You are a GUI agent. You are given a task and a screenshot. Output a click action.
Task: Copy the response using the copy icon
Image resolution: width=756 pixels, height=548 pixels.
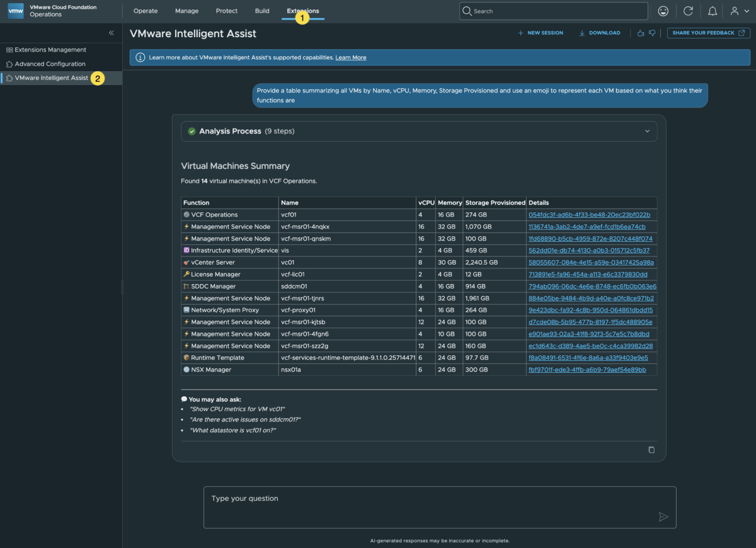click(x=651, y=450)
